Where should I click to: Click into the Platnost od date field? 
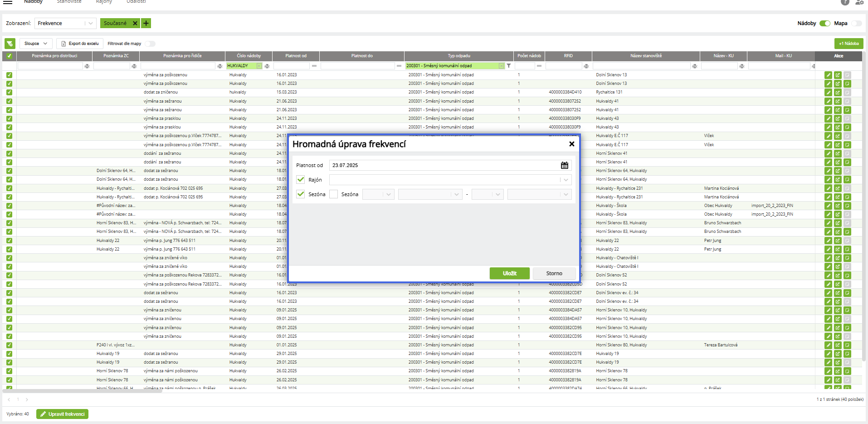pyautogui.click(x=444, y=165)
